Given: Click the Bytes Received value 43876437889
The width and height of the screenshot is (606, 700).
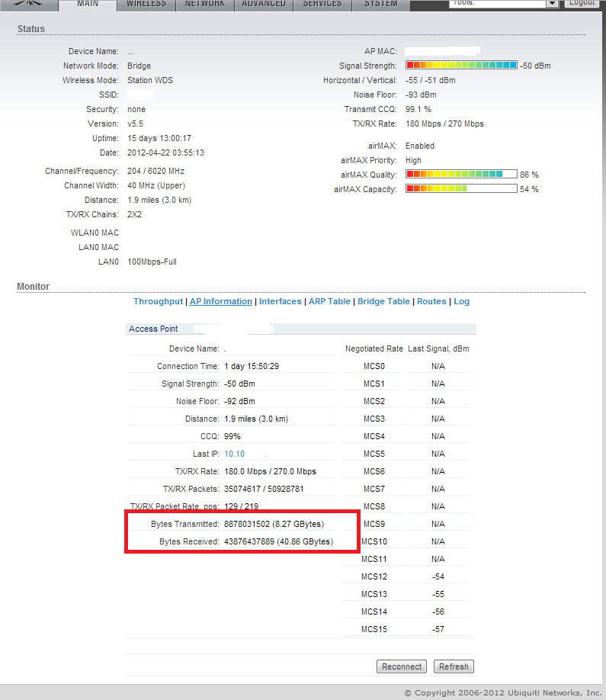Looking at the screenshot, I should coord(249,541).
